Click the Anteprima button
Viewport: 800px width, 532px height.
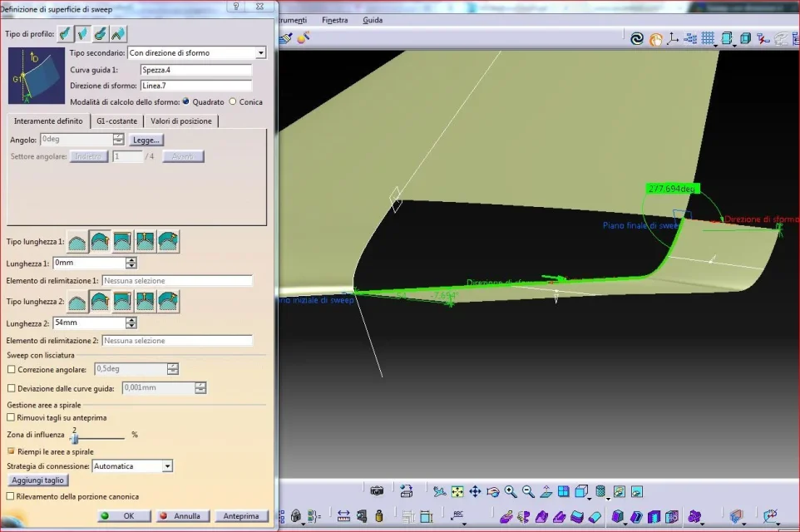(x=242, y=515)
